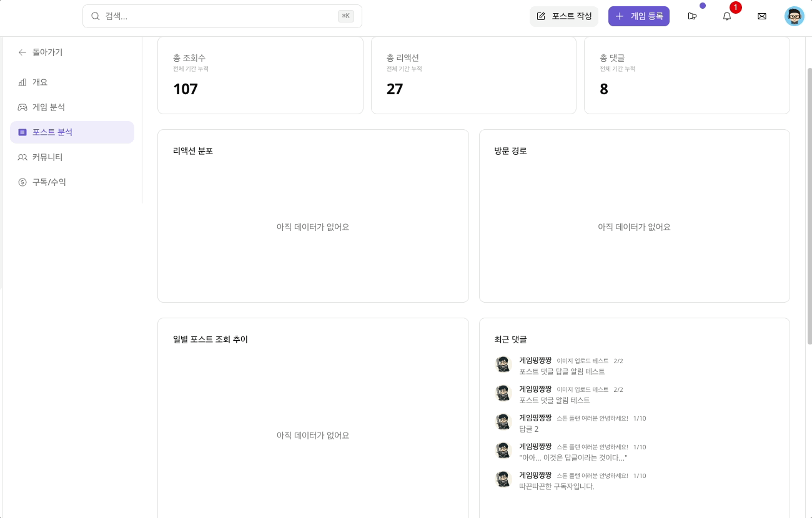This screenshot has width=812, height=518.
Task: Click the back arrow beside 돌아가기
Action: pyautogui.click(x=22, y=52)
